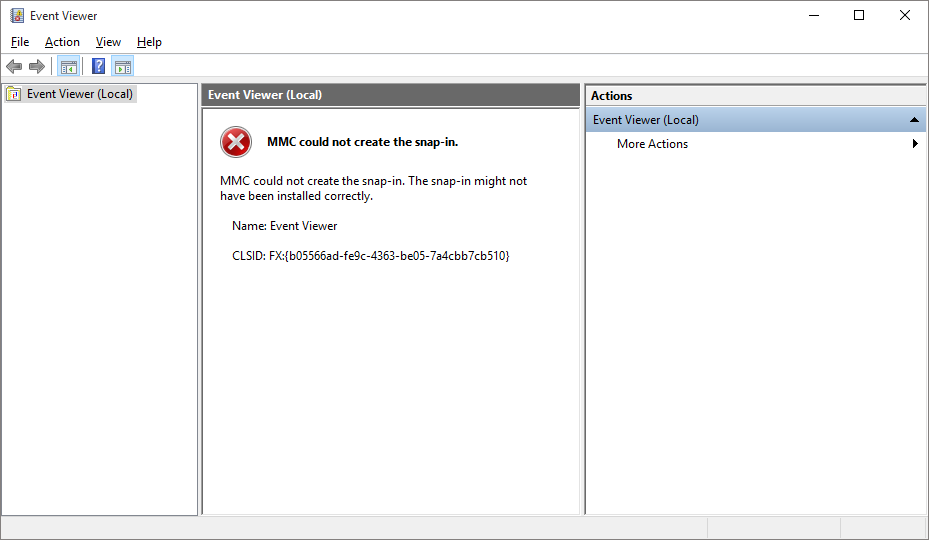Image resolution: width=929 pixels, height=540 pixels.
Task: Open the File menu
Action: click(x=20, y=42)
